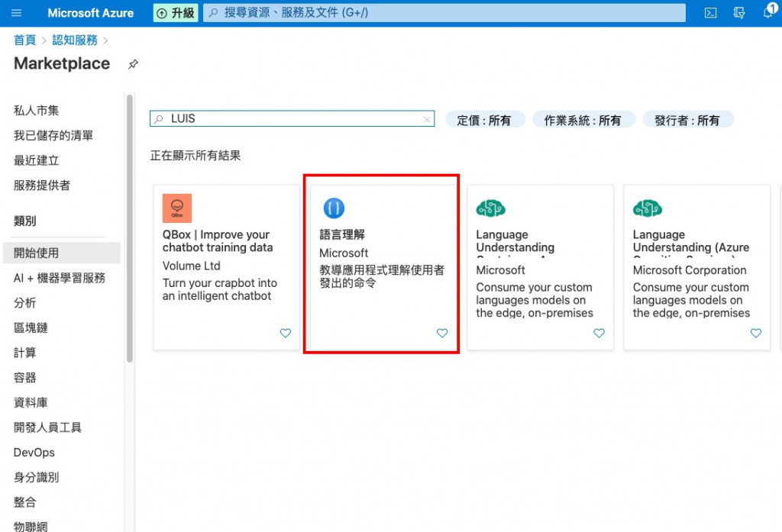Image resolution: width=782 pixels, height=532 pixels.
Task: Select the 容器 category
Action: pos(25,377)
